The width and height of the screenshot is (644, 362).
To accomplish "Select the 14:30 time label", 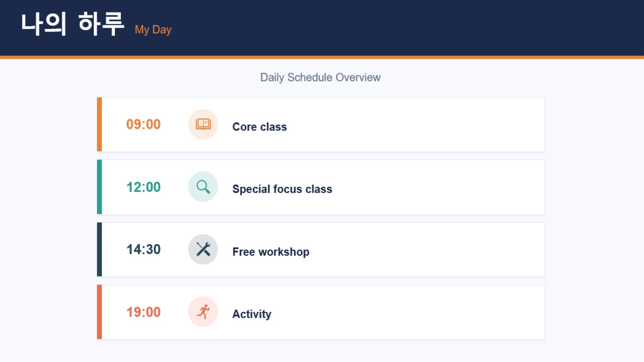I will pos(144,249).
